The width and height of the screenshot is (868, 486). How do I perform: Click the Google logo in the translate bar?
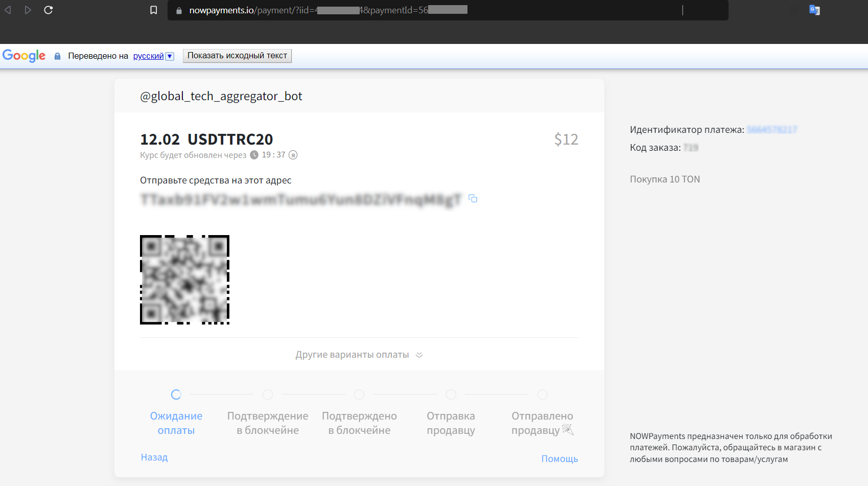(24, 56)
